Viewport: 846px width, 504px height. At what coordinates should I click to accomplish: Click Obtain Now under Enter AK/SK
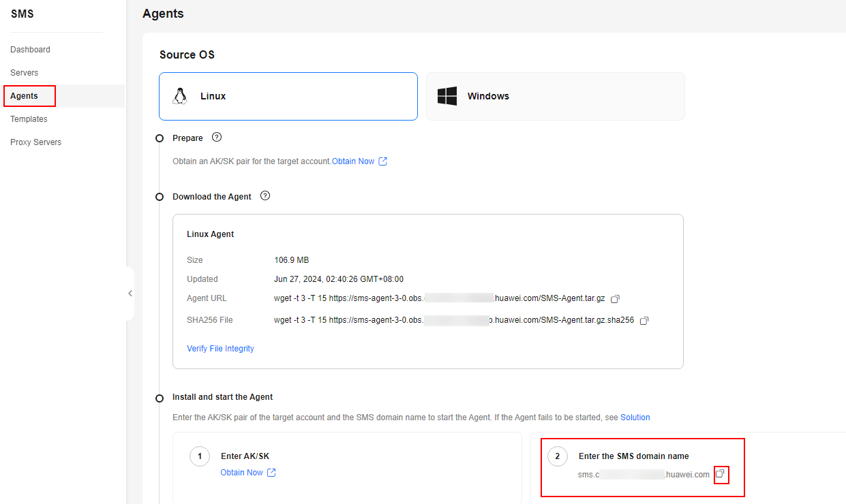coord(241,473)
